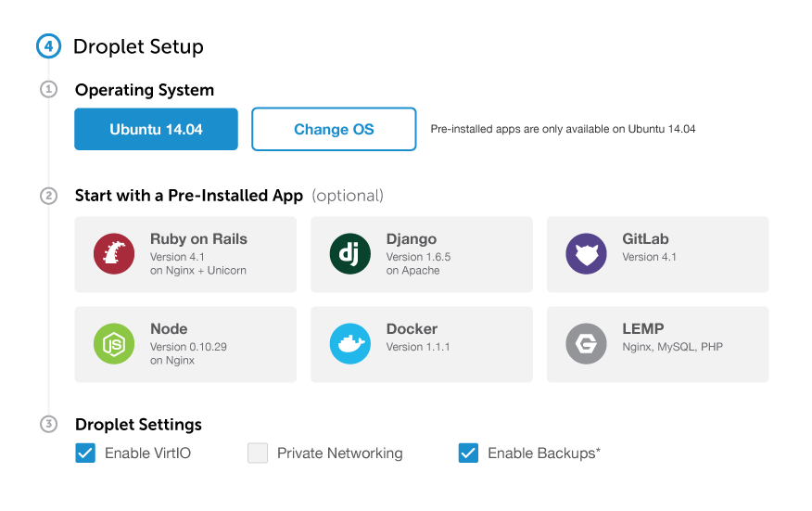
Task: Click the Django title text
Action: point(412,239)
